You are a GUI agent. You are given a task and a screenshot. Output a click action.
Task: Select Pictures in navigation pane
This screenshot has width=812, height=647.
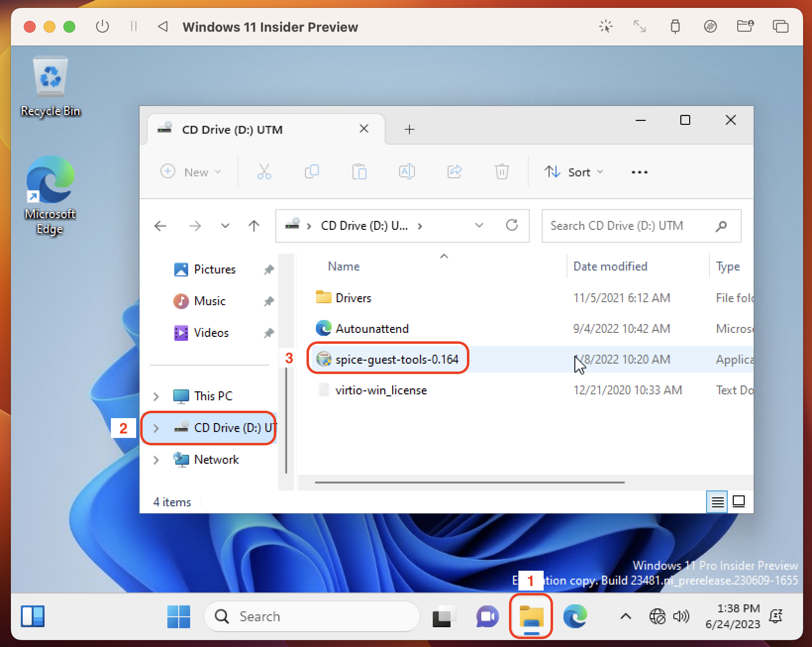pos(215,270)
